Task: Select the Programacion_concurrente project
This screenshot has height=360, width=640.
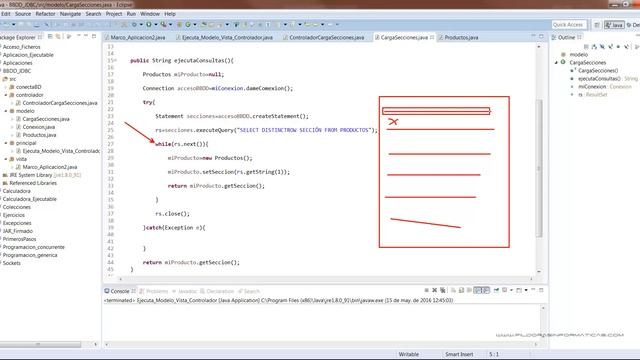Action: [x=33, y=247]
